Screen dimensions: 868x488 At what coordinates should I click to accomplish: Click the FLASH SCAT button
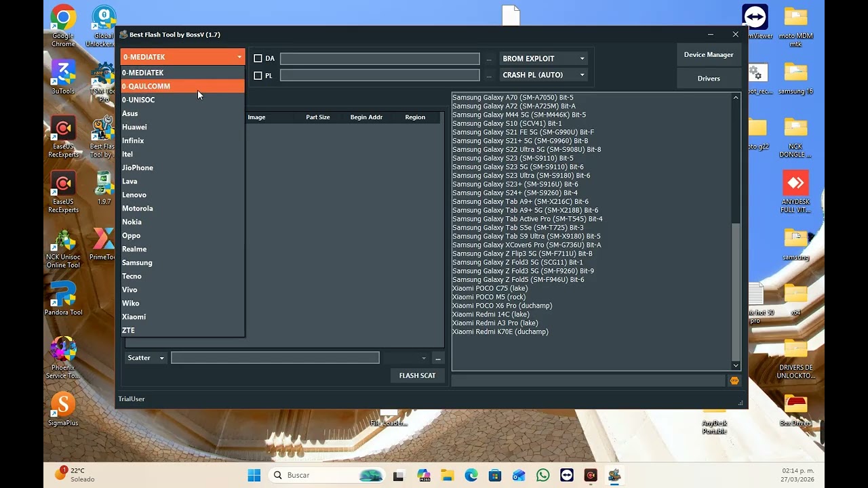[x=417, y=375]
